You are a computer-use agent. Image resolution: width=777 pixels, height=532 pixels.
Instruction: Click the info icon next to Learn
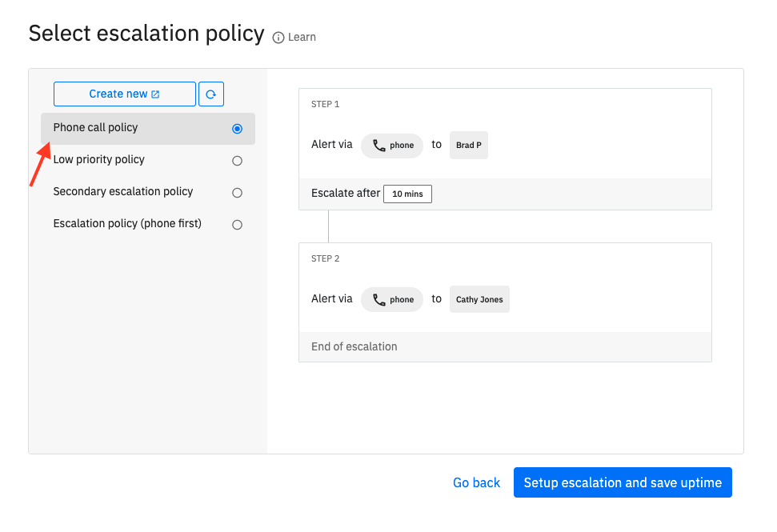click(x=278, y=38)
